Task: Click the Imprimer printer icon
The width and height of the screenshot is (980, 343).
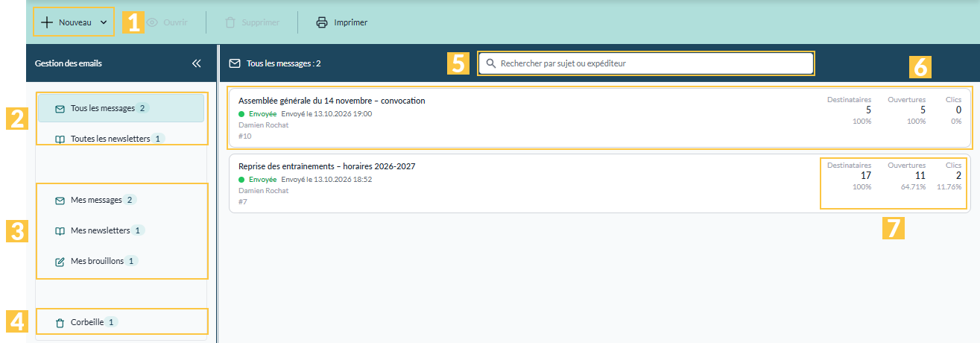Action: (x=322, y=22)
